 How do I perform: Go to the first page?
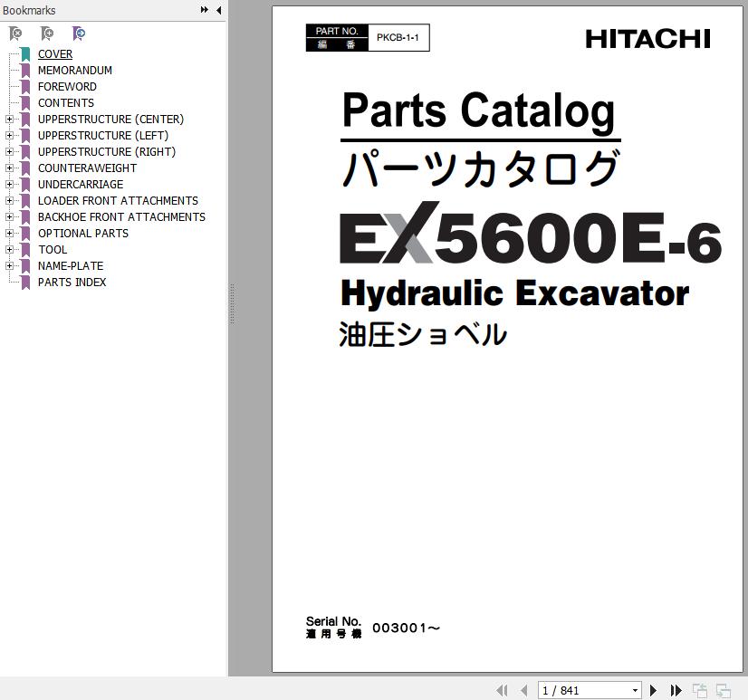[502, 690]
